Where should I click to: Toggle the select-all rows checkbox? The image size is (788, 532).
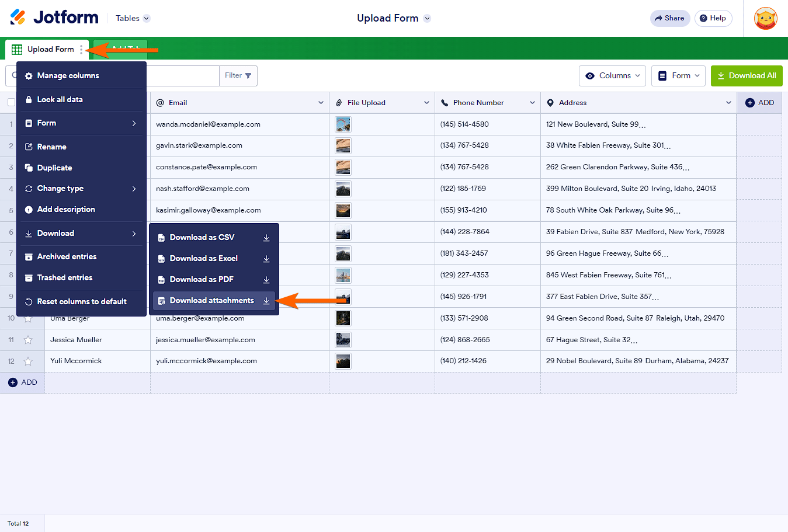click(x=11, y=103)
